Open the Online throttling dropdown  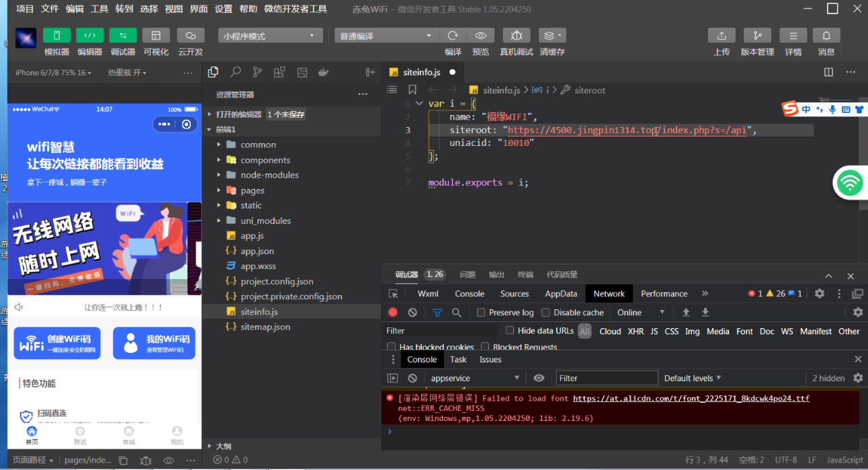click(642, 312)
